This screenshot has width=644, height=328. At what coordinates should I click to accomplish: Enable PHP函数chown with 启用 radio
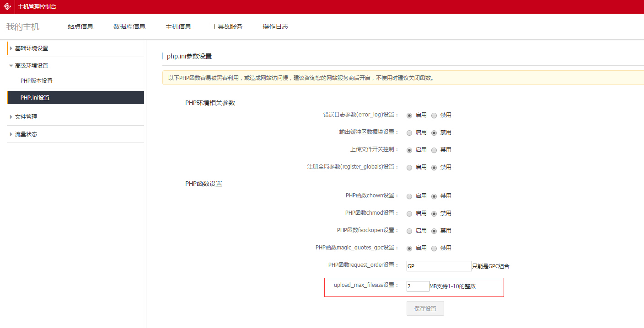[409, 196]
